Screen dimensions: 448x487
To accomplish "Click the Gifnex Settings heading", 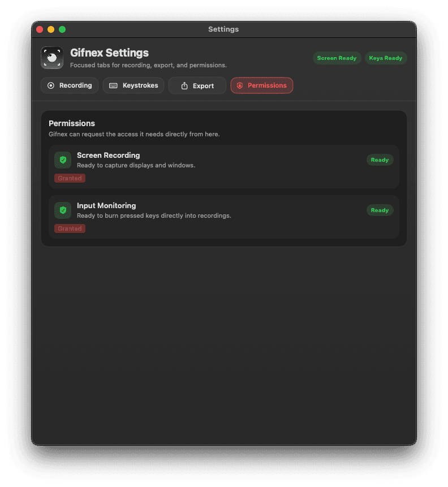I will (x=109, y=53).
